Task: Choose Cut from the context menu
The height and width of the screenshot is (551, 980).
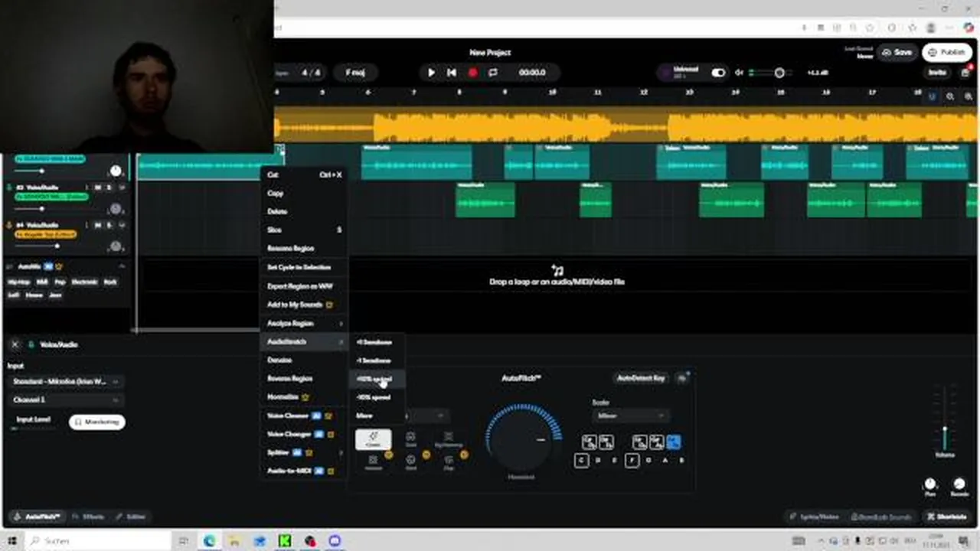Action: point(303,174)
